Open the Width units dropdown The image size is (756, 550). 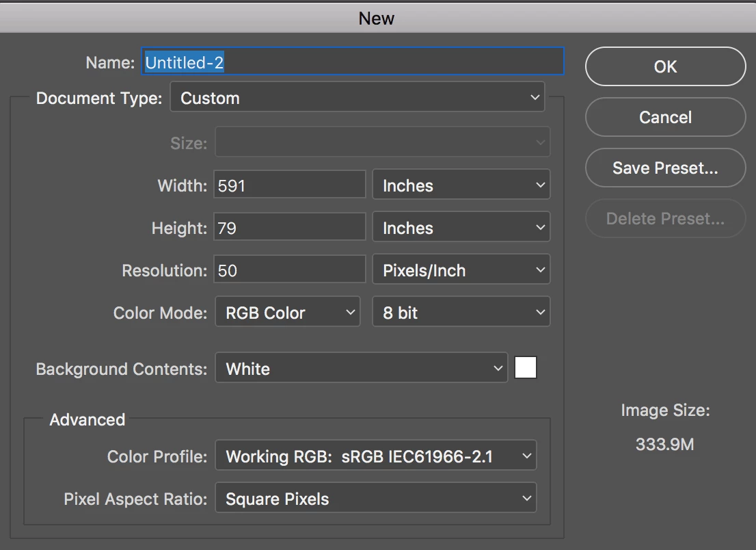(461, 185)
